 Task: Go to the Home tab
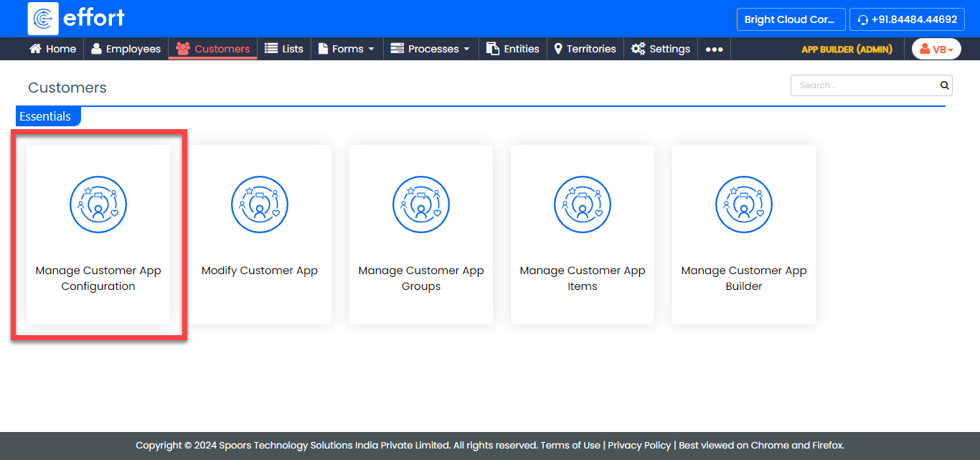[x=52, y=49]
